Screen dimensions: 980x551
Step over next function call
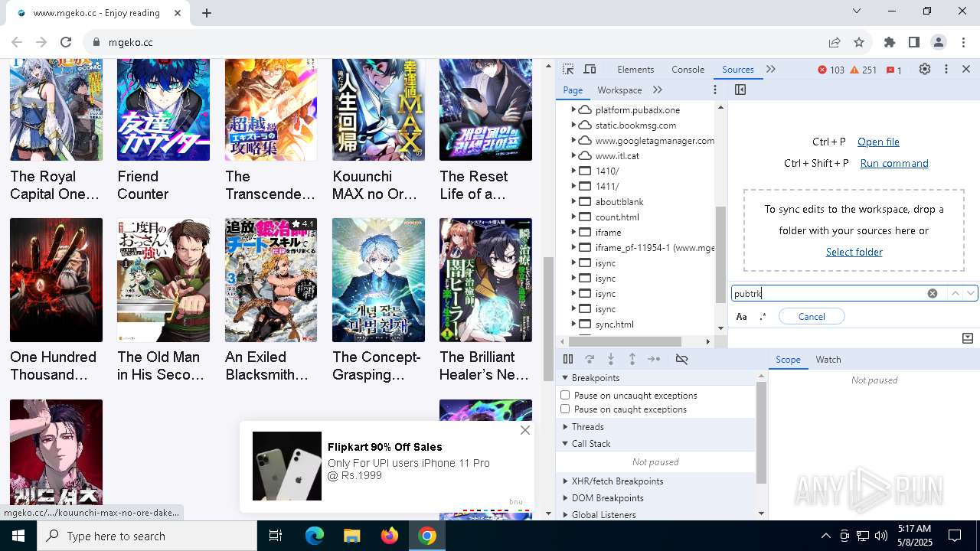[x=590, y=359]
